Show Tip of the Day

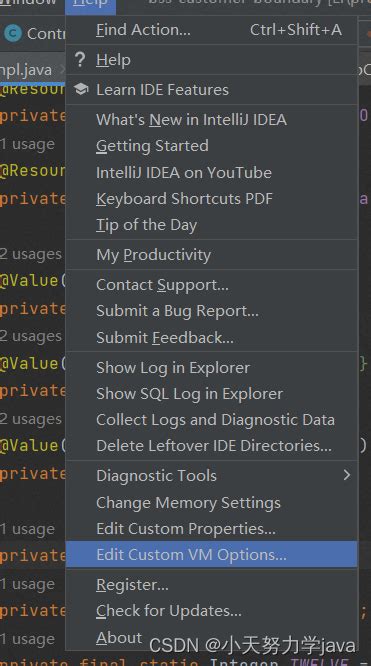point(212,225)
